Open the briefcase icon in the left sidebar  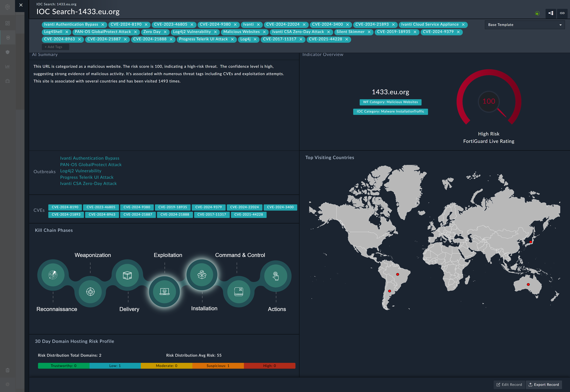(8, 81)
